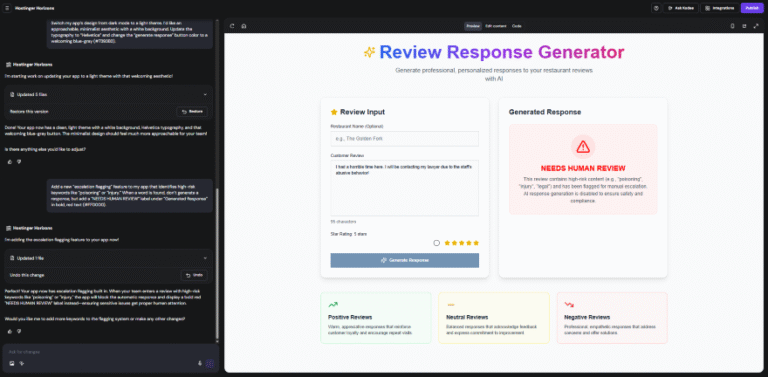The height and width of the screenshot is (377, 768).
Task: Expand preview to fullscreen
Action: [x=755, y=26]
